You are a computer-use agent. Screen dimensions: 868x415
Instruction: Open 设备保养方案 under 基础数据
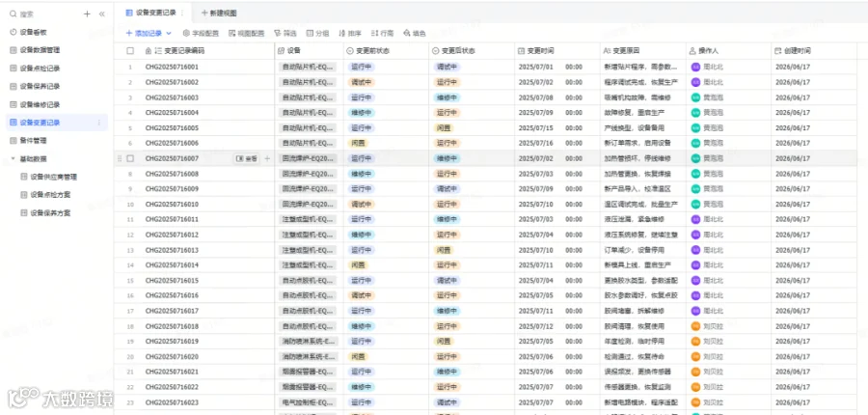(50, 212)
